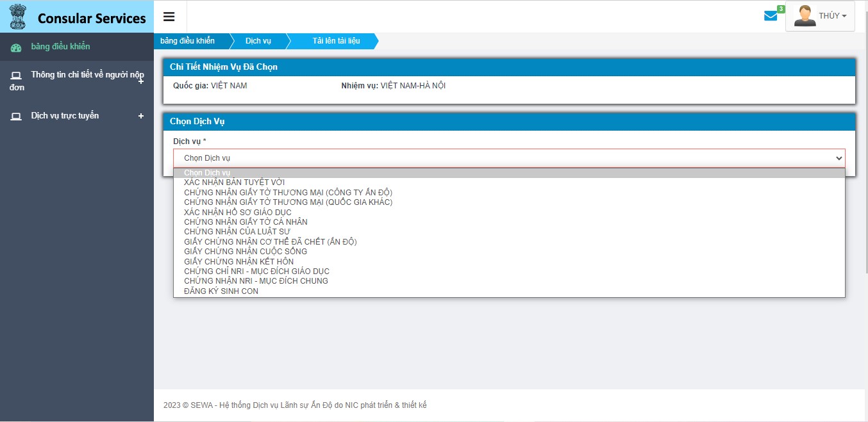Pick CHỨNG NHẬN CỦA LUẬT SƯ option
The image size is (868, 422).
tap(237, 232)
